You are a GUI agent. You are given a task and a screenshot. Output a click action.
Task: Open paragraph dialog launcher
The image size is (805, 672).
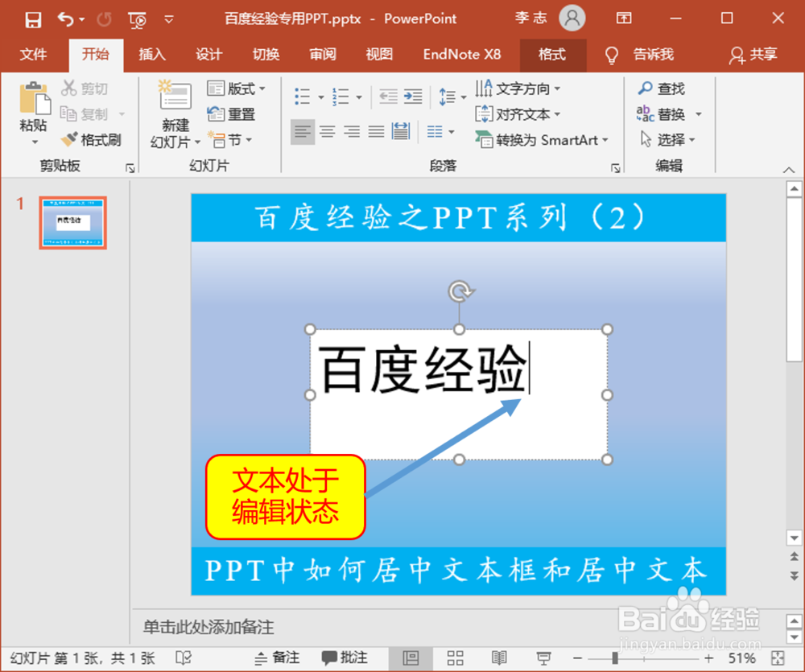click(616, 168)
